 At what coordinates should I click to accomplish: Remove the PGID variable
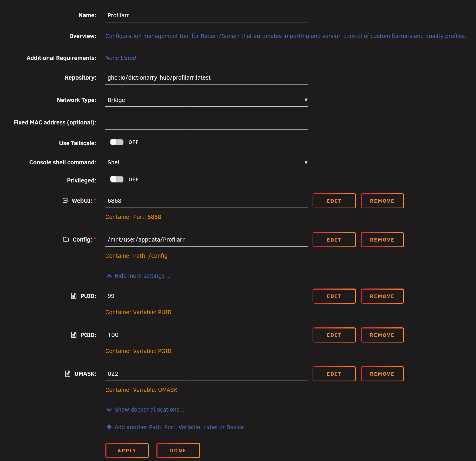point(382,335)
